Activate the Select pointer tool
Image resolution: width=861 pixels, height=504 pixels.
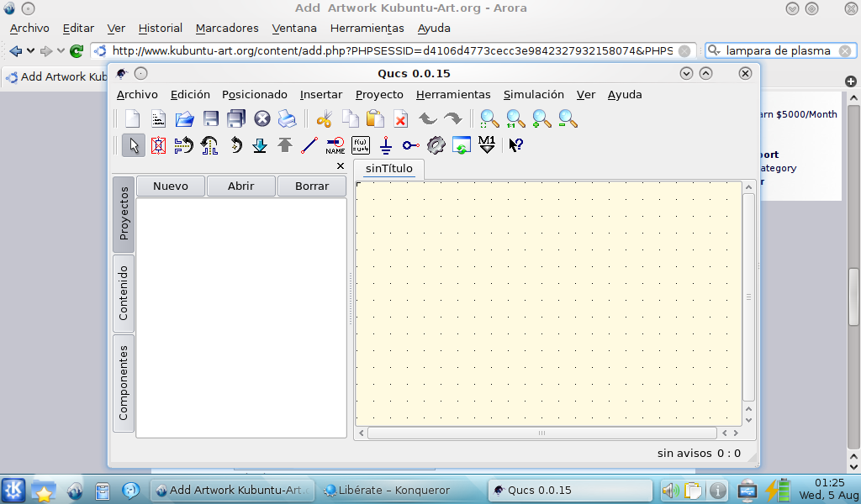tap(134, 145)
